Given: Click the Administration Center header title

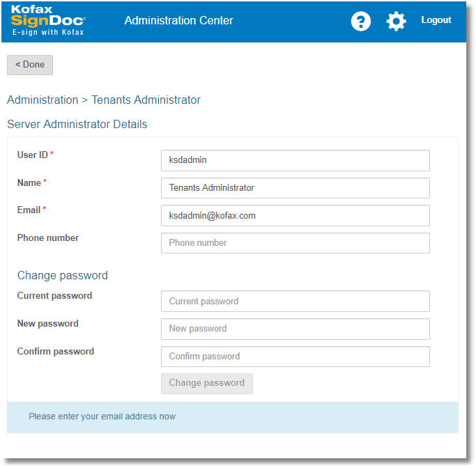Looking at the screenshot, I should 178,20.
